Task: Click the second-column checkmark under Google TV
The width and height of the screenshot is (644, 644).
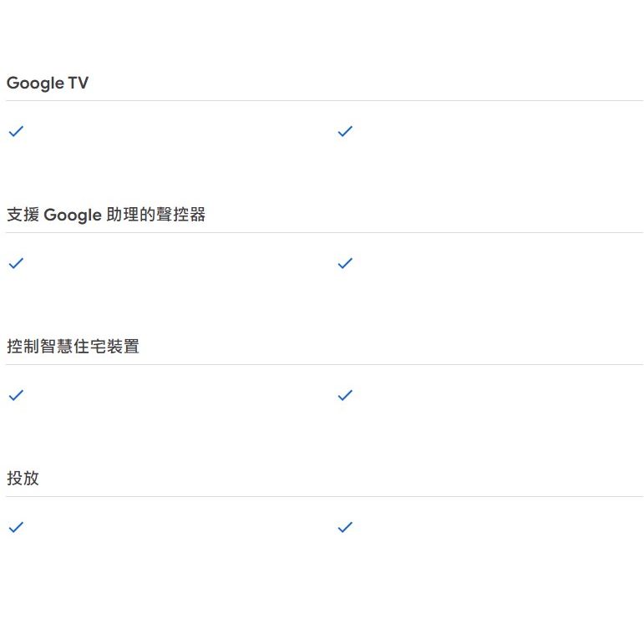Action: [345, 131]
